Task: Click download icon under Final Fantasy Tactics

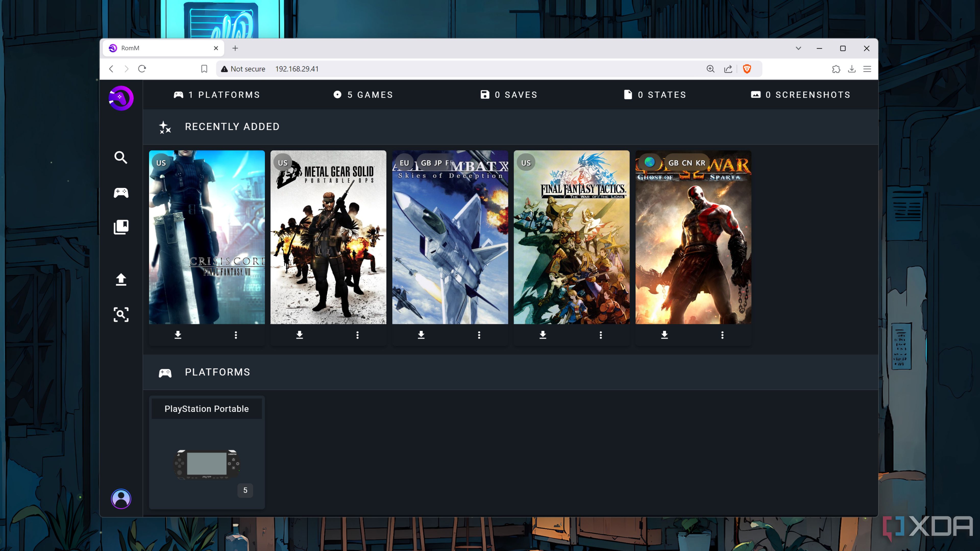Action: [x=543, y=334]
